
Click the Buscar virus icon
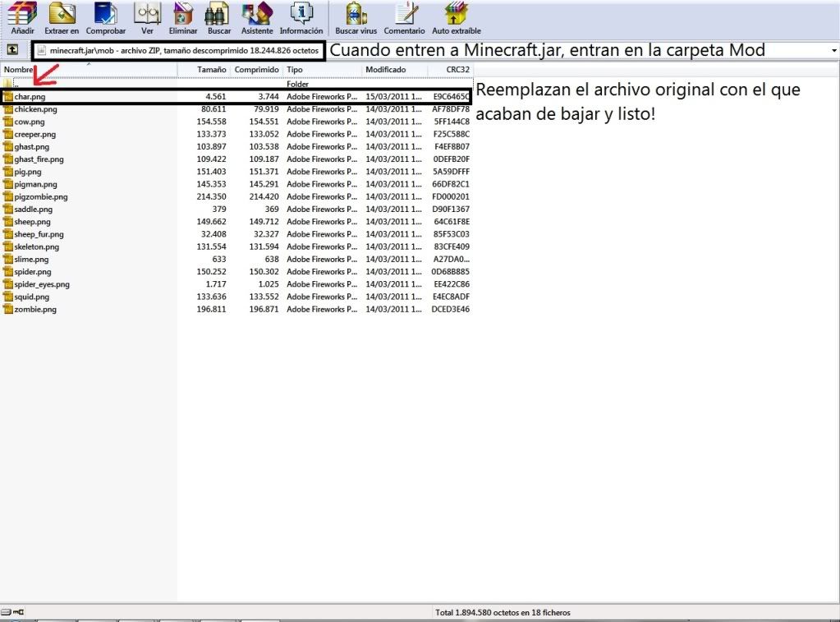[x=356, y=18]
